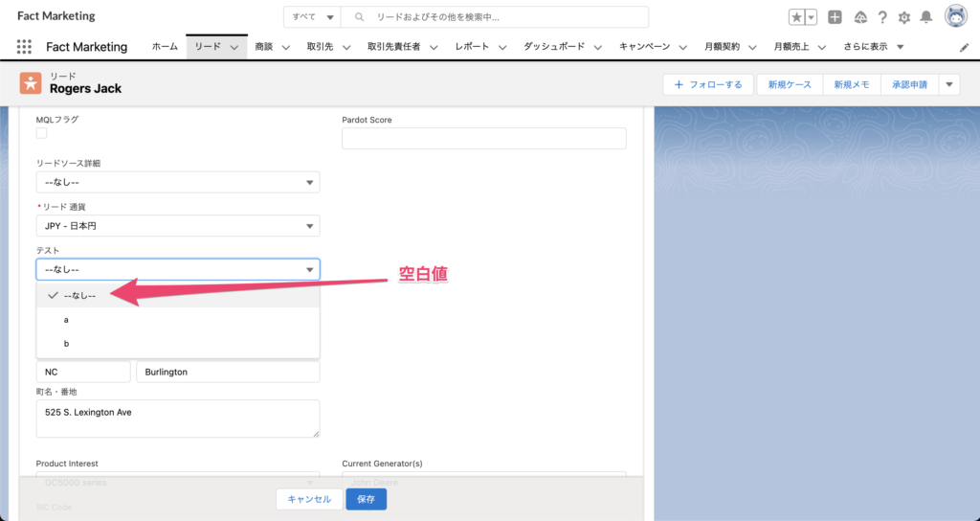Click the global actions plus icon
Image resolution: width=980 pixels, height=521 pixels.
835,17
